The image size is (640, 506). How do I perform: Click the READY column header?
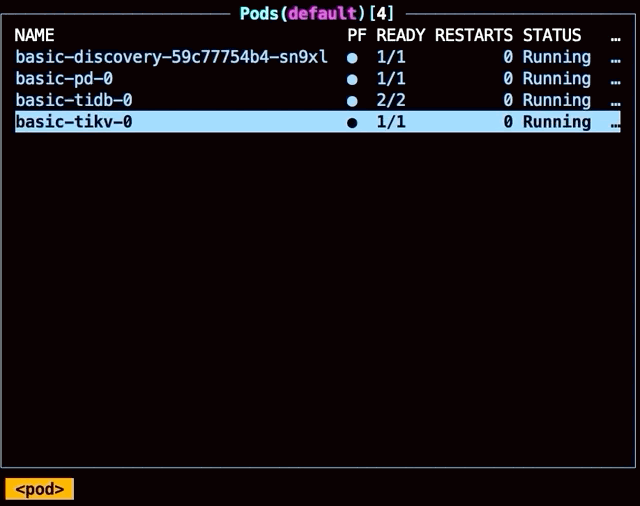tap(400, 36)
